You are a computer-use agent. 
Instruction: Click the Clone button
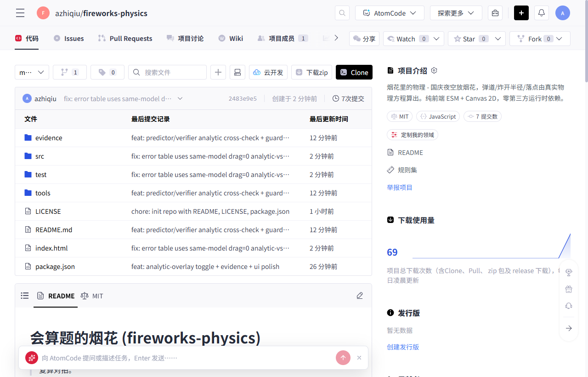tap(354, 72)
